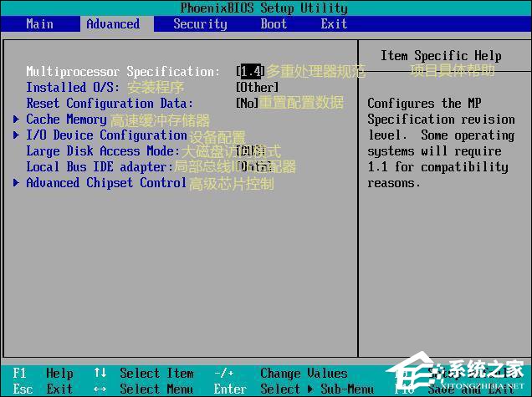Screen dimensions: 532x397
Task: Select Large Disk Access Mode option
Action: click(x=102, y=151)
